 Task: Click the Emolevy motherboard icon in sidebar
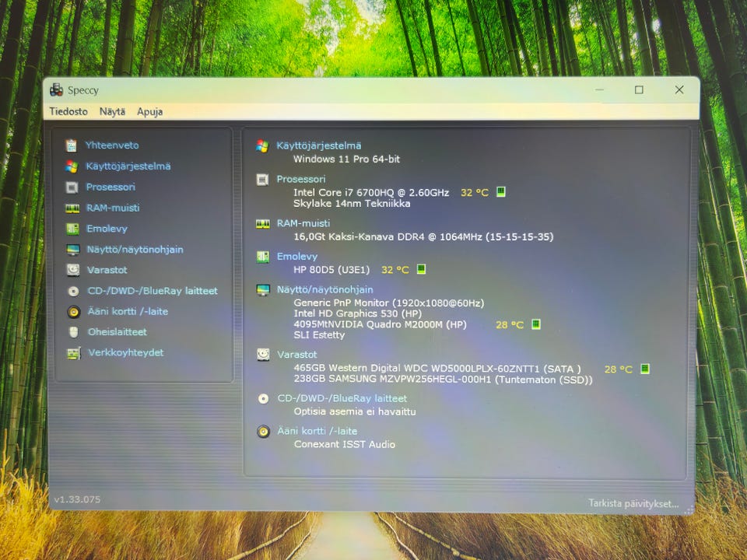[x=72, y=229]
